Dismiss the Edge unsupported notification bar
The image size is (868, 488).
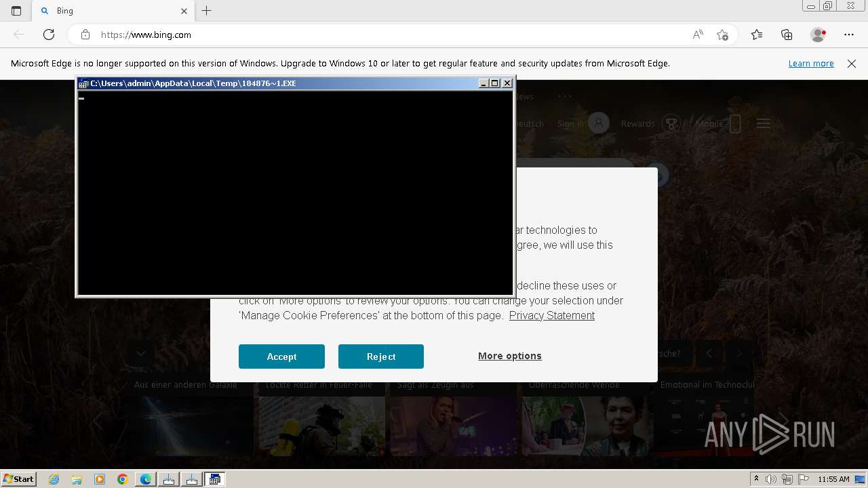click(852, 64)
